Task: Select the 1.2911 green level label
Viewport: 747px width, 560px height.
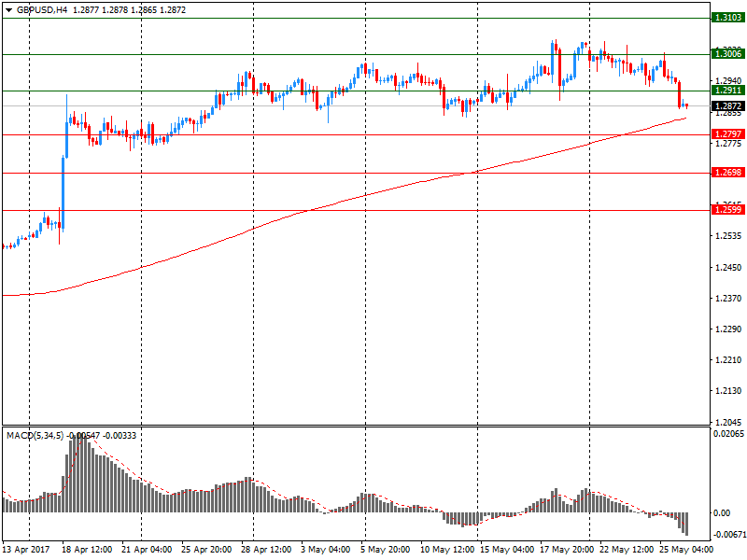Action: coord(727,90)
